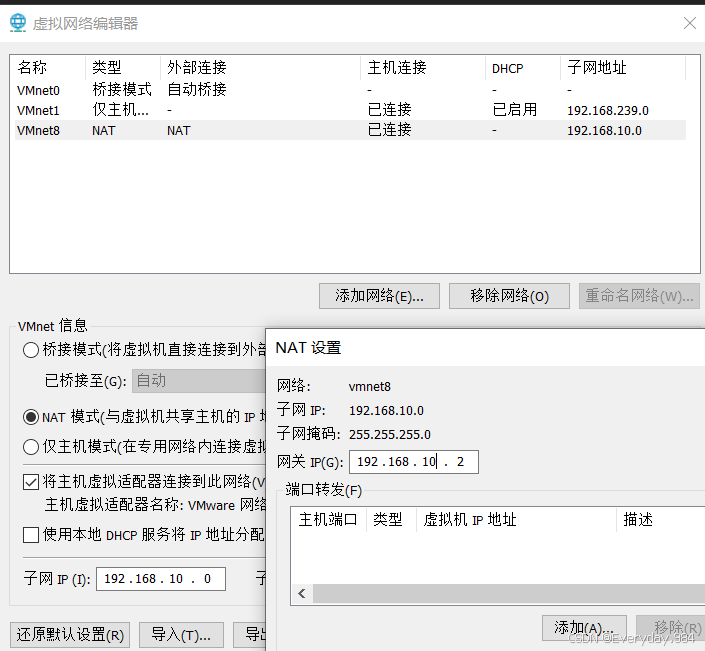Screen dimensions: 705x651
Task: Click the 导入(T)... button
Action: coord(181,635)
